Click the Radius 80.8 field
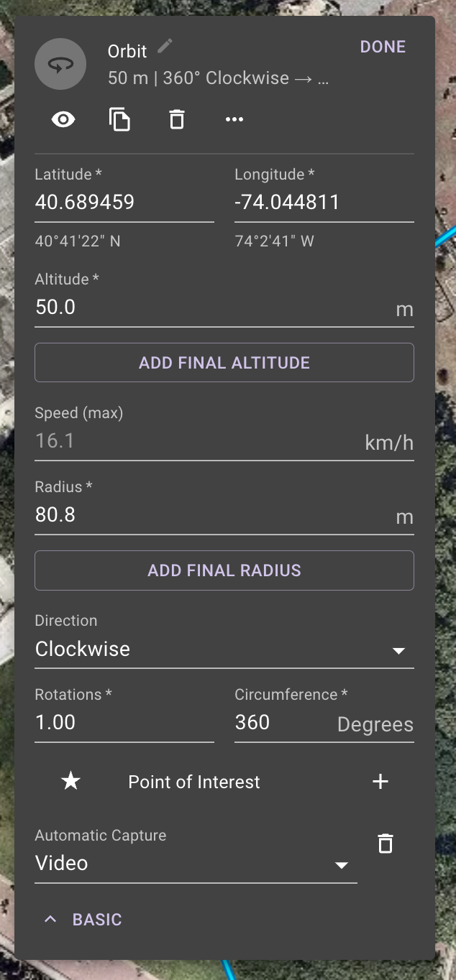Screen dimensions: 456x980 coord(224,515)
